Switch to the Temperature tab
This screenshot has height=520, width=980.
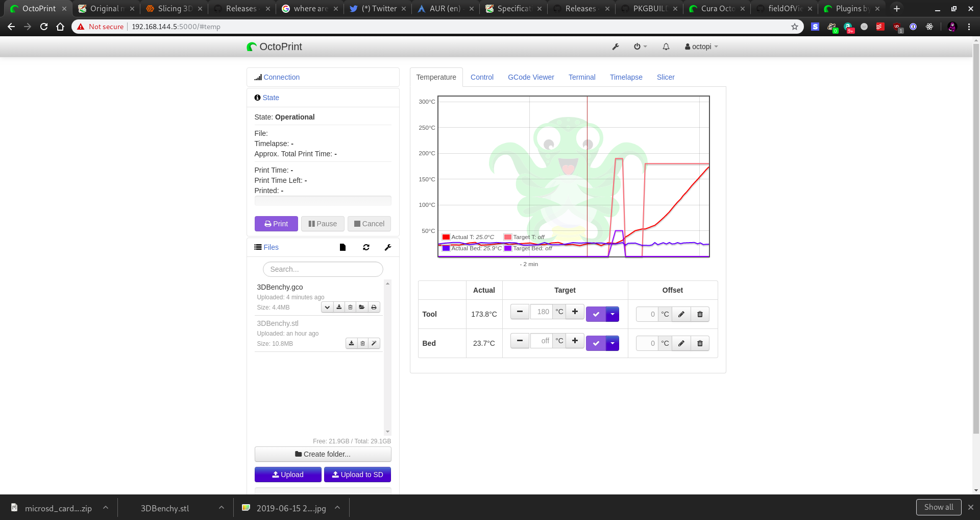[x=436, y=77]
